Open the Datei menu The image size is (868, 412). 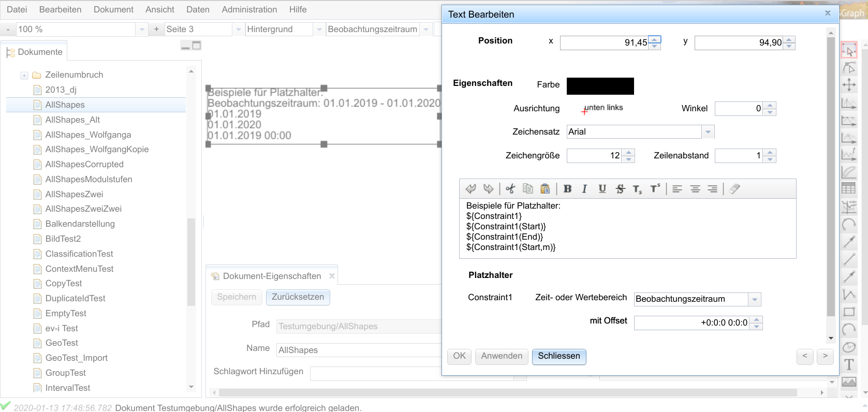17,9
